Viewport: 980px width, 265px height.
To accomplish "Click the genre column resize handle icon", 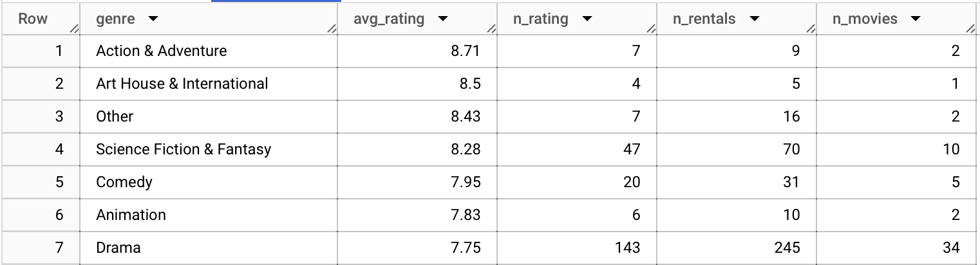I will coord(332,28).
